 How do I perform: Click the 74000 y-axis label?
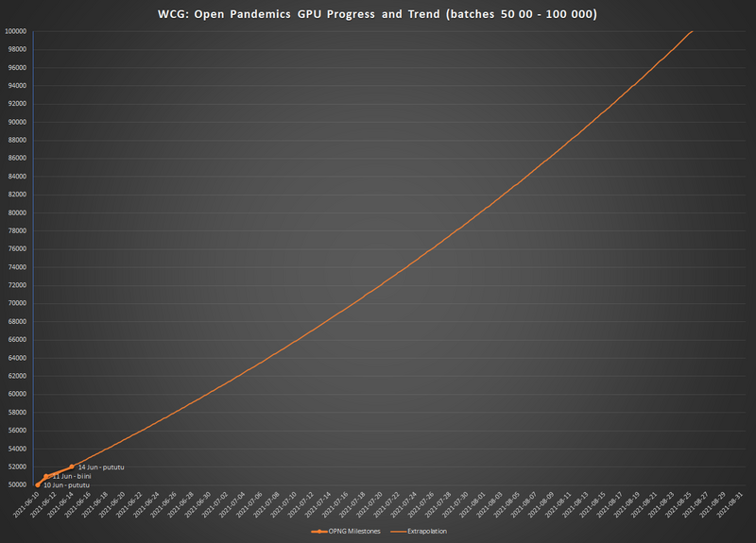[17, 267]
